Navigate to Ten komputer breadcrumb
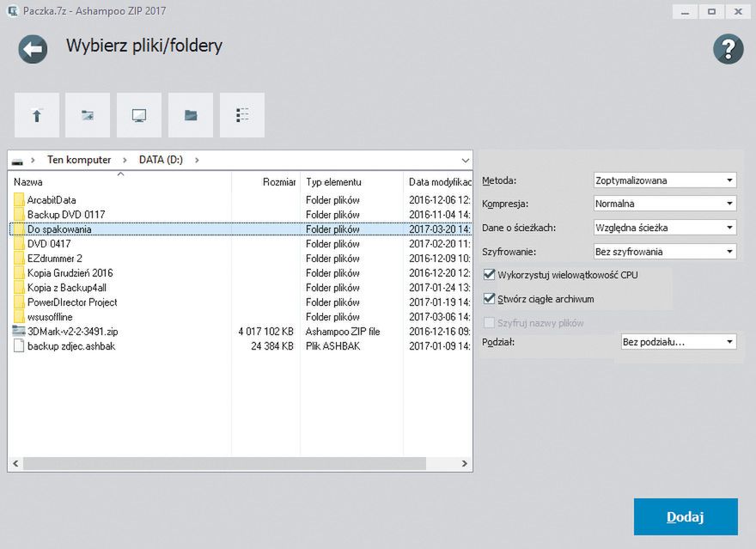This screenshot has height=549, width=756. point(79,160)
